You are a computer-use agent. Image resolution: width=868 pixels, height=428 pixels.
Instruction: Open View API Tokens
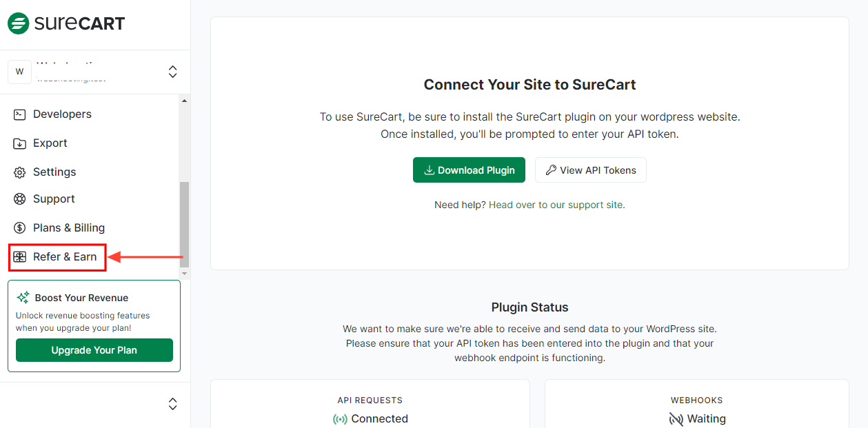tap(590, 170)
